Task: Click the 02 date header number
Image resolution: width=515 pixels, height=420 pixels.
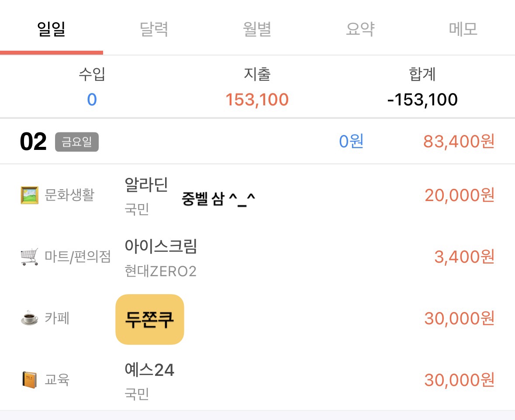Action: pos(33,142)
